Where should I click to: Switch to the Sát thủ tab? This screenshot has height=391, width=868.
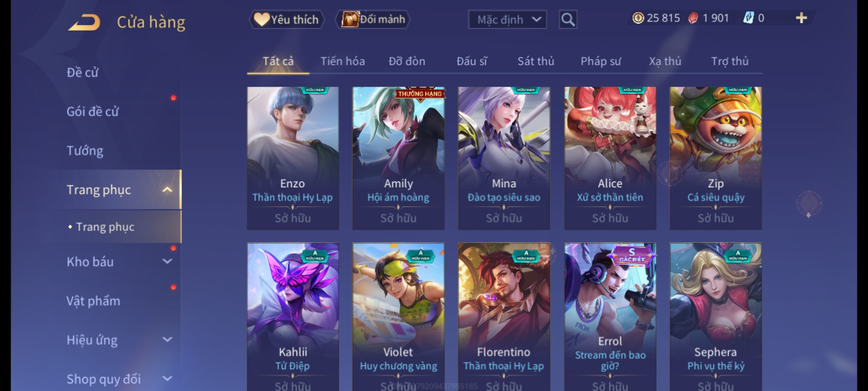536,61
